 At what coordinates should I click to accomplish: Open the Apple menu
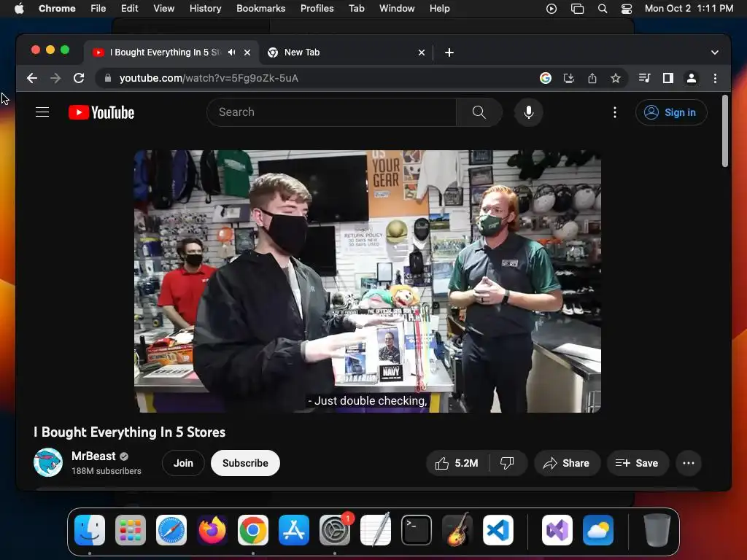tap(19, 8)
